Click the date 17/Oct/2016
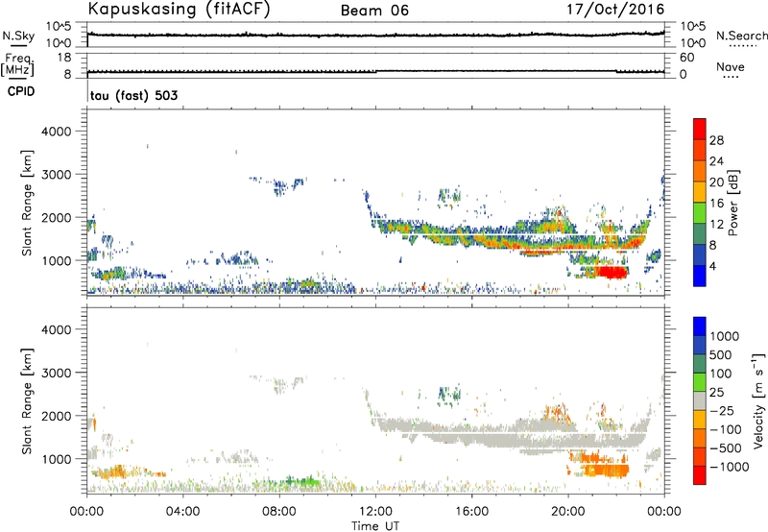Screen dimensions: 768x532 [x=615, y=10]
